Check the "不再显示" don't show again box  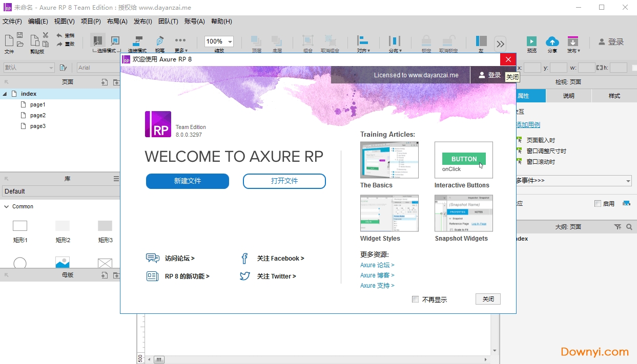point(416,299)
